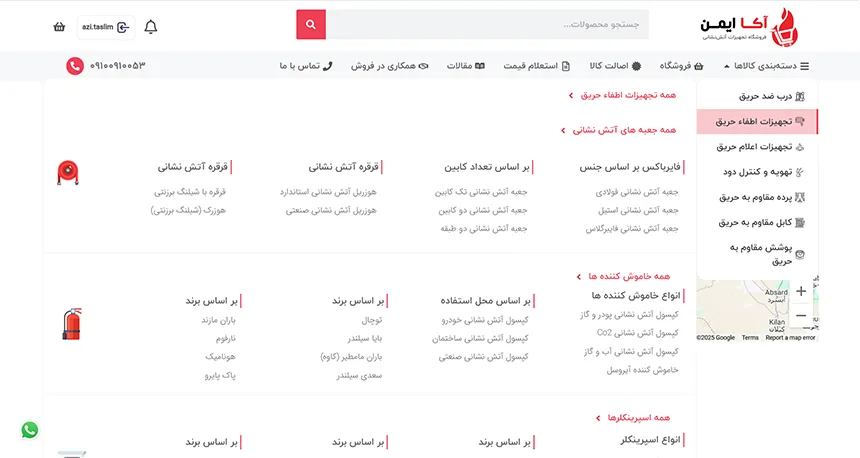
Task: Zoom in on the map
Action: click(x=800, y=292)
